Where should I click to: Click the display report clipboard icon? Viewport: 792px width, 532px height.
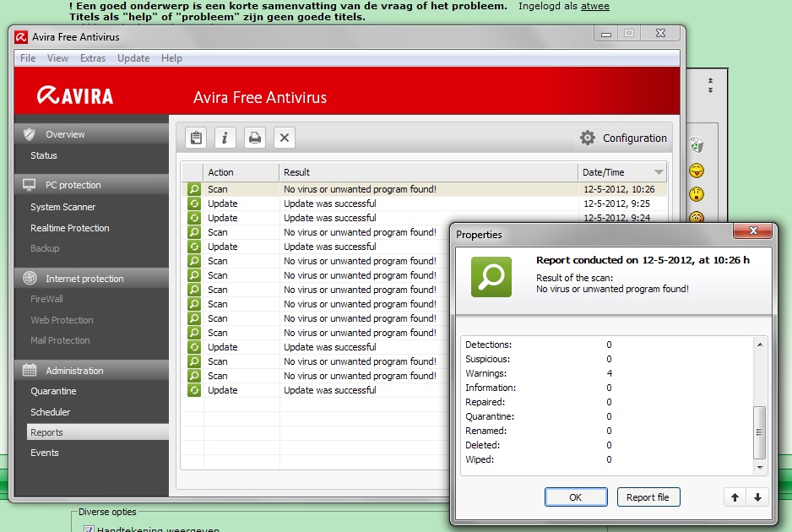pyautogui.click(x=196, y=138)
